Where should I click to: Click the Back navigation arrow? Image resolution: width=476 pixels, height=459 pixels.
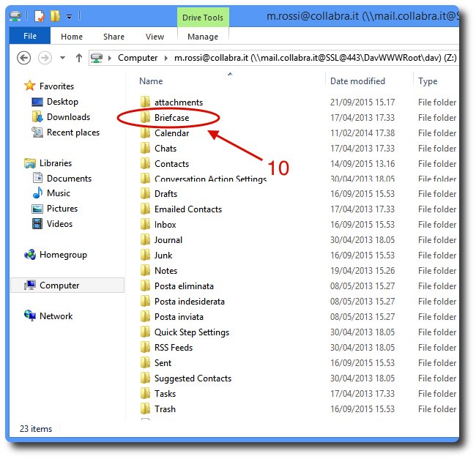pos(23,58)
